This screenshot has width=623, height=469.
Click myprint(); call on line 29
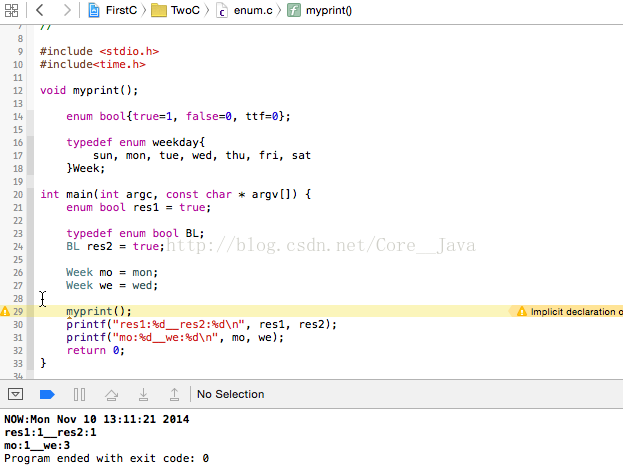click(x=99, y=311)
